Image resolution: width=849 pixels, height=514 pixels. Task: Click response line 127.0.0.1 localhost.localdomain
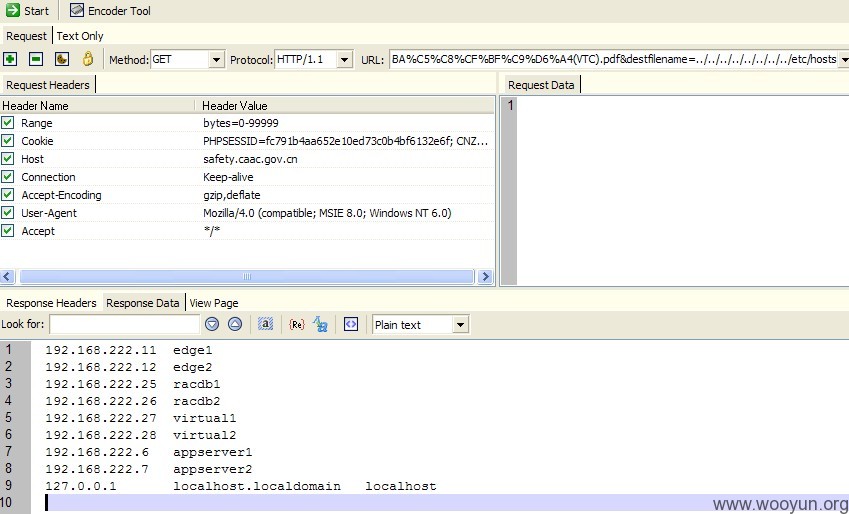pos(240,486)
